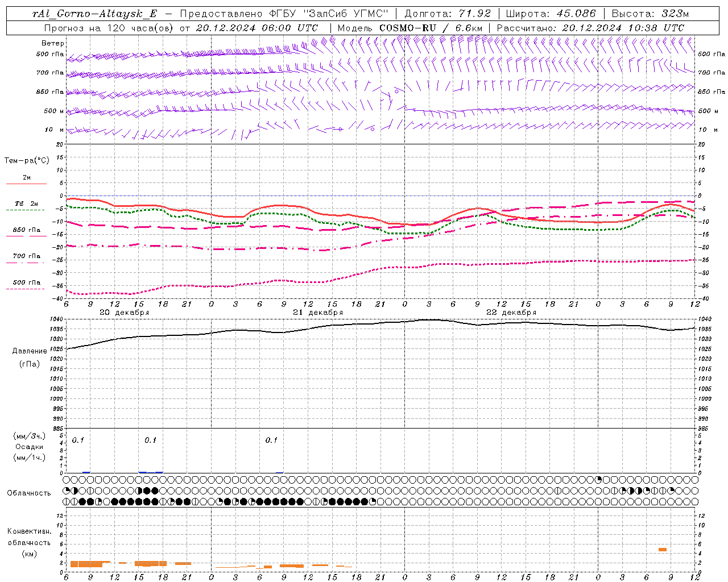Click the Осадки panel label

click(x=29, y=447)
